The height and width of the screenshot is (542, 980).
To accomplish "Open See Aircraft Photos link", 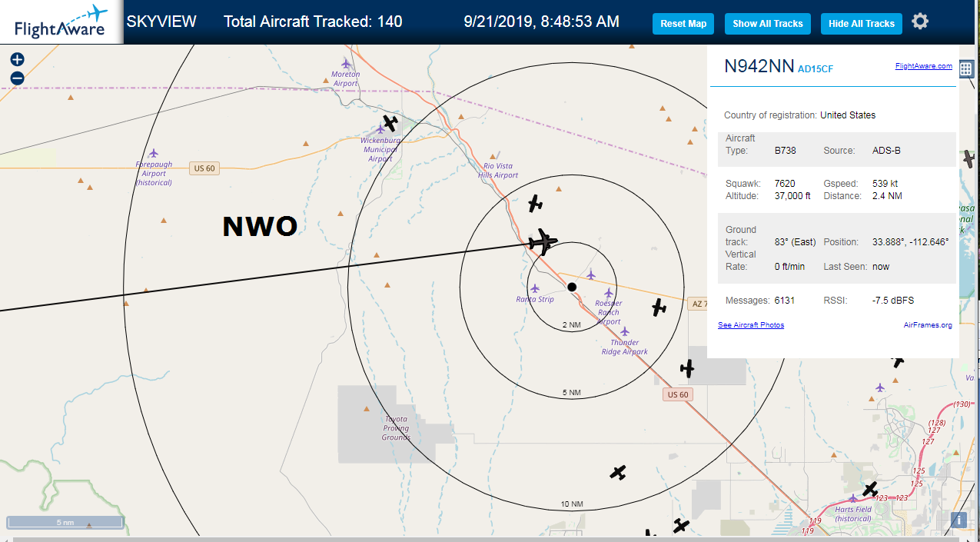I will coord(751,325).
